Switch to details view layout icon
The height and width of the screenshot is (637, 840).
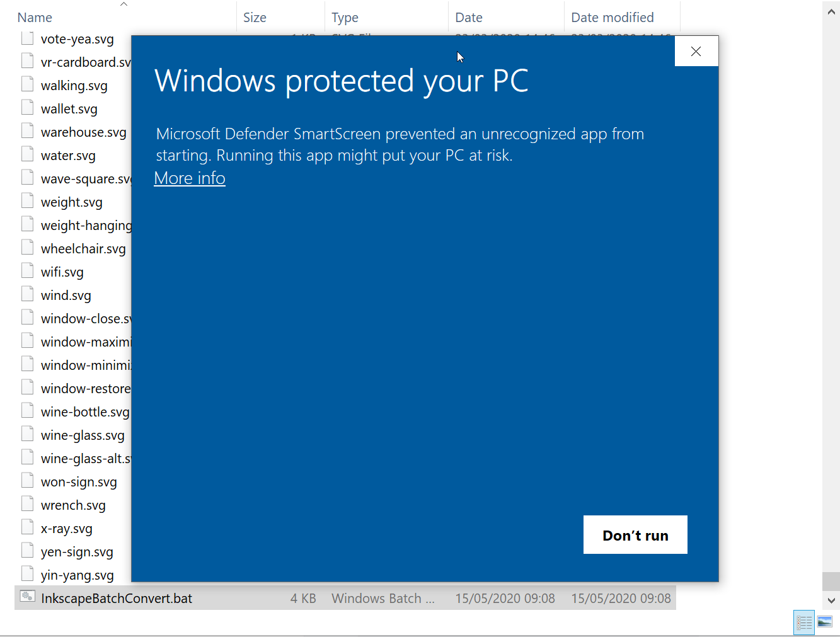point(804,623)
